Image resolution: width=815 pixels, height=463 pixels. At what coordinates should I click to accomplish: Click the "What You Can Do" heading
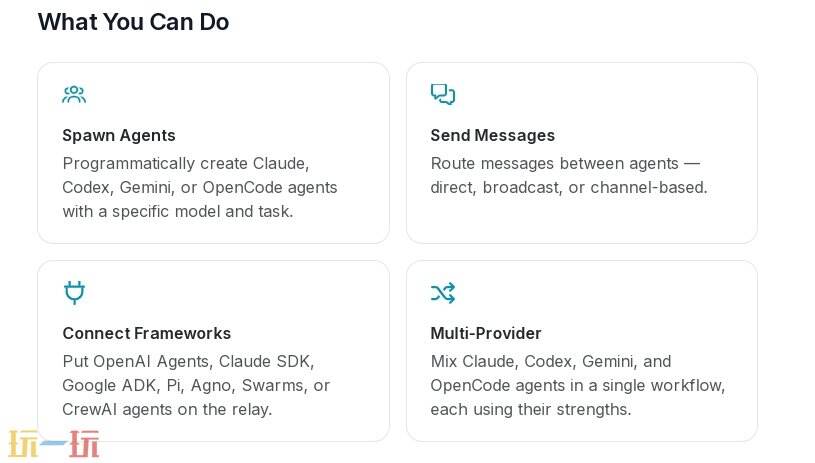tap(133, 22)
